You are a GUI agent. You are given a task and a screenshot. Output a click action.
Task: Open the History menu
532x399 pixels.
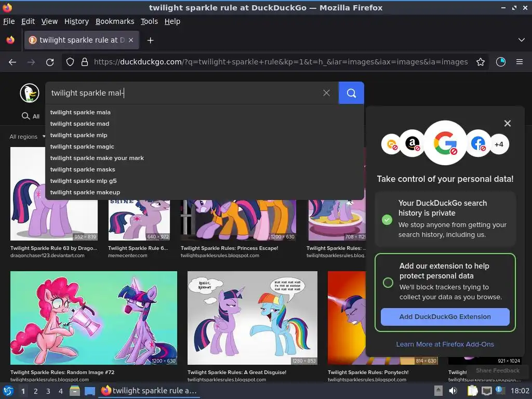(76, 21)
